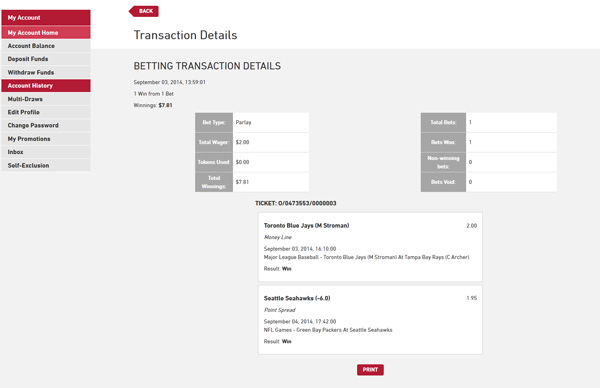600x388 pixels.
Task: Open the Inbox
Action: (x=46, y=152)
